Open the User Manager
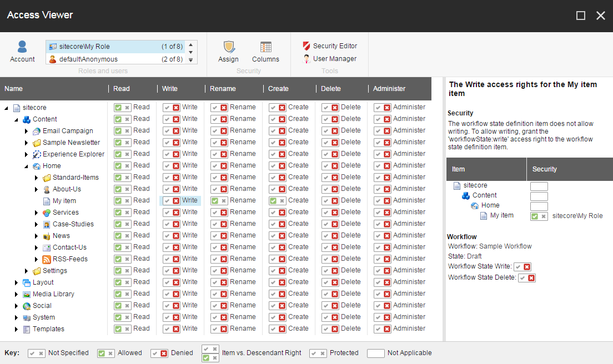The width and height of the screenshot is (613, 364). coord(330,58)
